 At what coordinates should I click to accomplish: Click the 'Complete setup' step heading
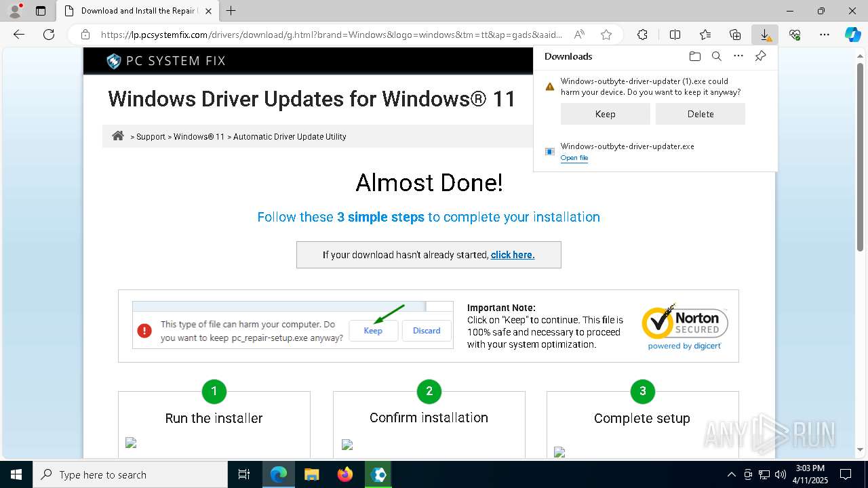(x=642, y=418)
